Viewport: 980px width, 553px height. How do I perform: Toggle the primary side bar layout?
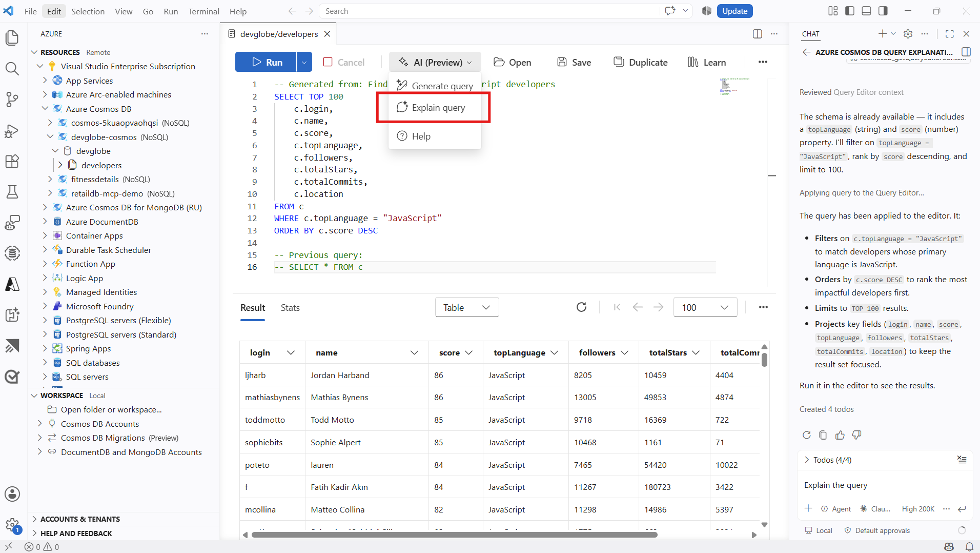coord(850,11)
